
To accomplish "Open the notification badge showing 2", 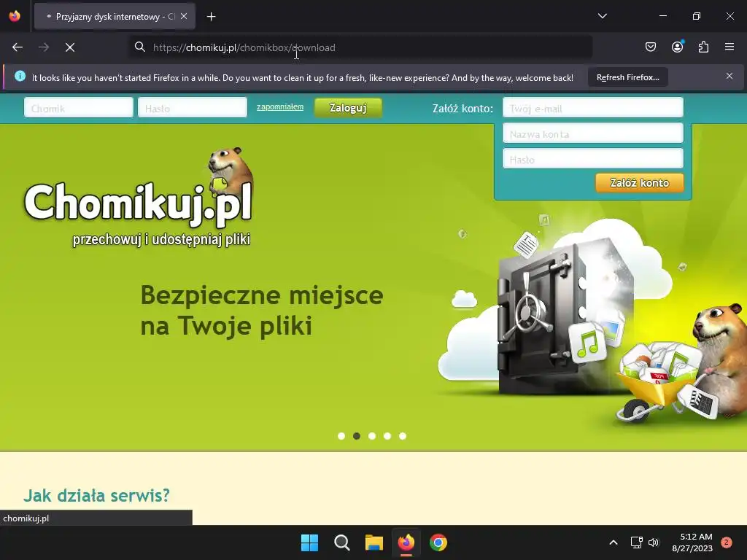I will coord(726,542).
